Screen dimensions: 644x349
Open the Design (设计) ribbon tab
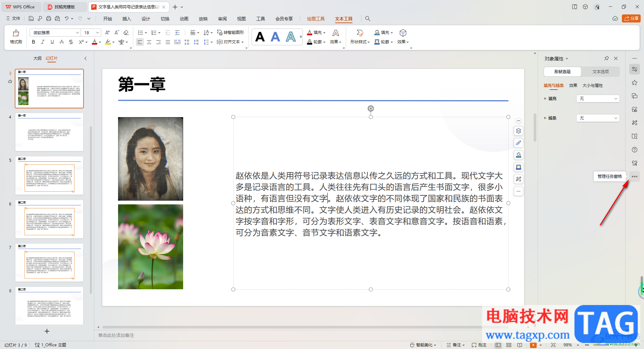pyautogui.click(x=146, y=19)
